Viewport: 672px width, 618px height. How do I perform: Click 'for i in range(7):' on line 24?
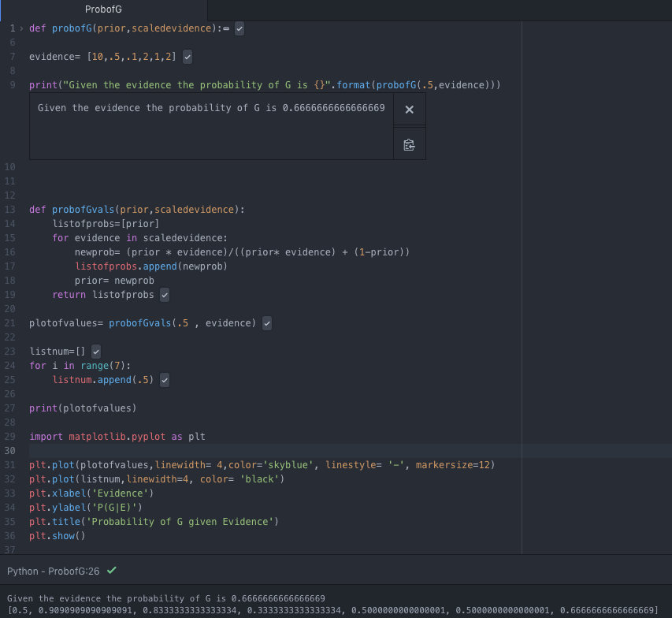[x=80, y=366]
